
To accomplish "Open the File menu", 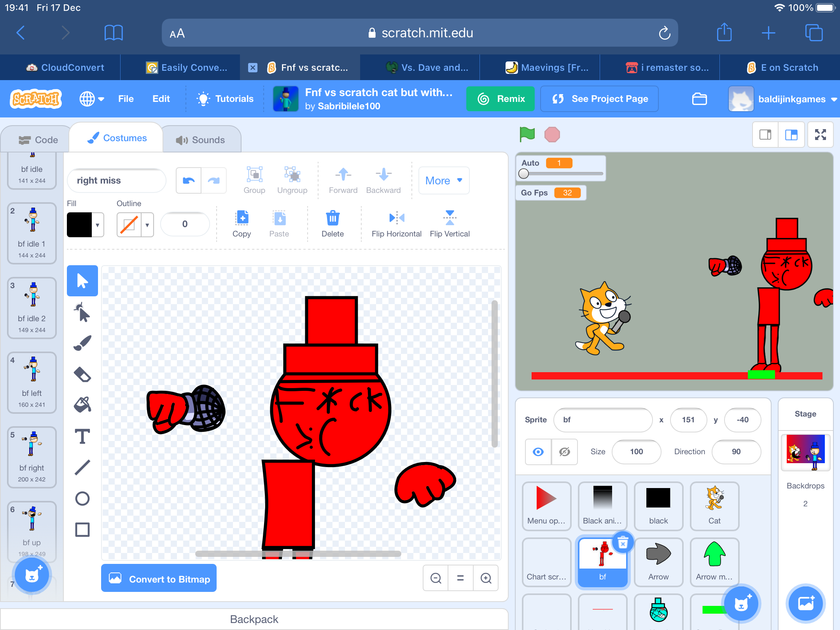I will click(126, 99).
